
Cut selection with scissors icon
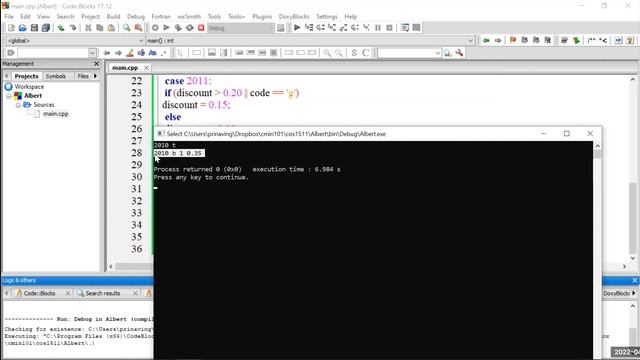pos(88,28)
